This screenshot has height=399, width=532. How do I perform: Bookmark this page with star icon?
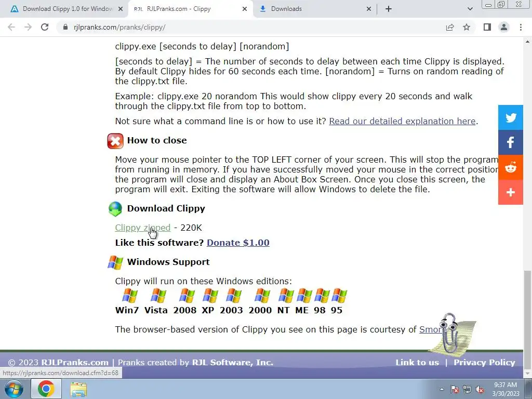[467, 27]
